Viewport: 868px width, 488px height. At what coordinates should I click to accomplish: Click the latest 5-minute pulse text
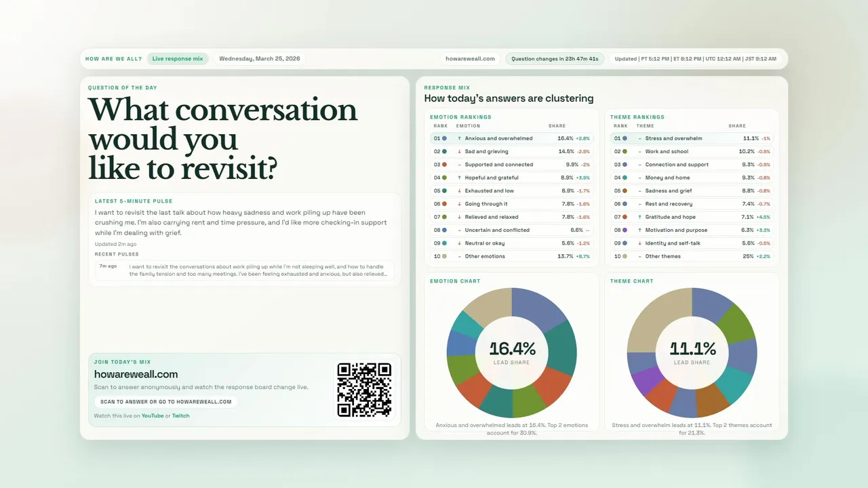(x=241, y=222)
